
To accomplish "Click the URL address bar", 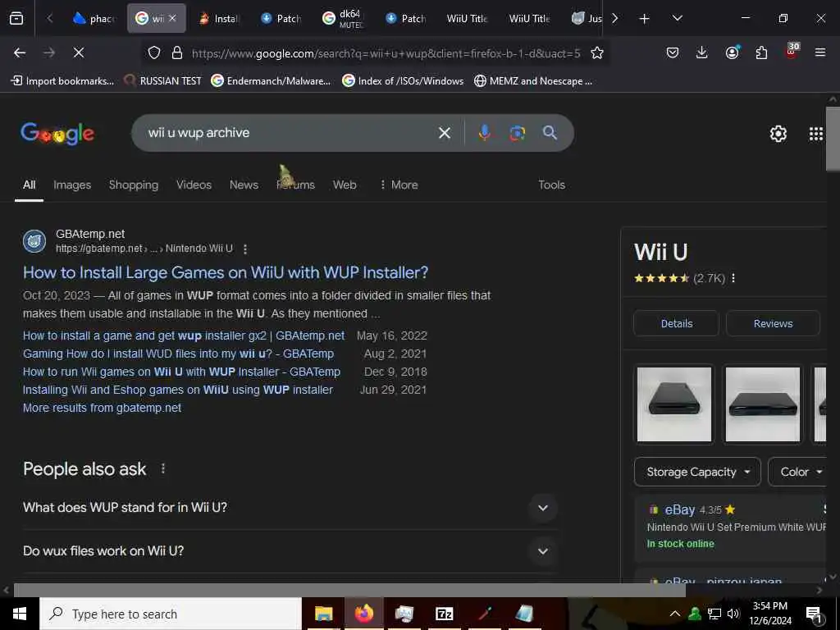I will click(386, 53).
